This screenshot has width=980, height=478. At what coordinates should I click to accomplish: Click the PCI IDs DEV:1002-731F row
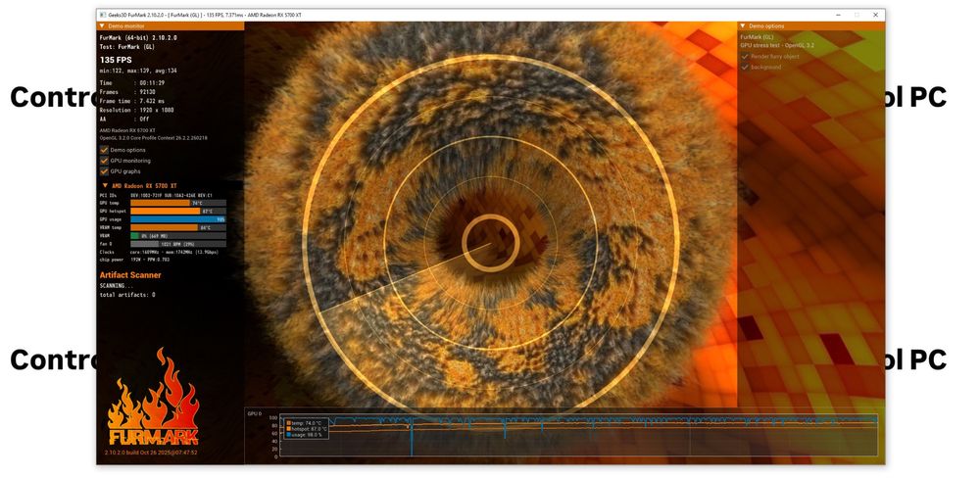[156, 196]
